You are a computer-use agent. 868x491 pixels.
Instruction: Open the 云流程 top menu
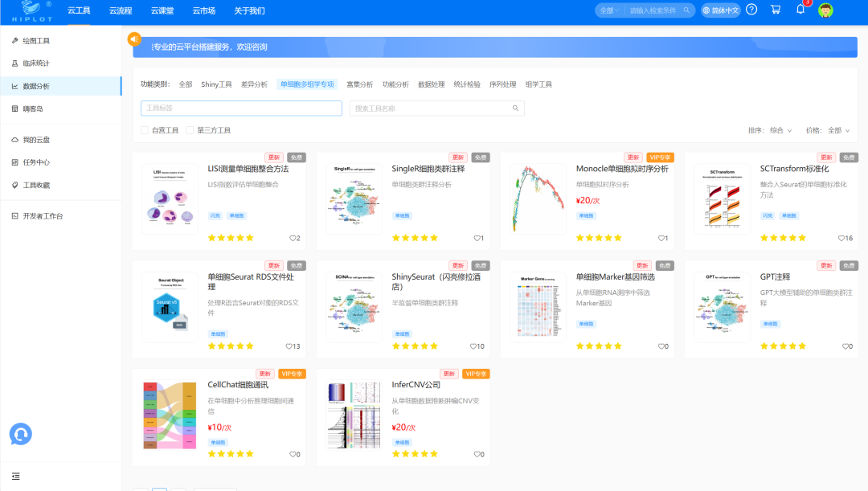[x=120, y=10]
